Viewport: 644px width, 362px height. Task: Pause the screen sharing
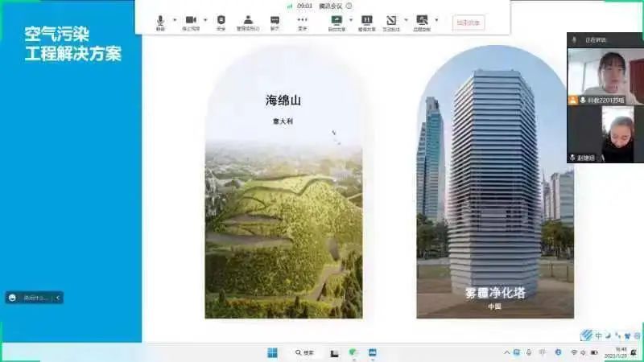(366, 20)
